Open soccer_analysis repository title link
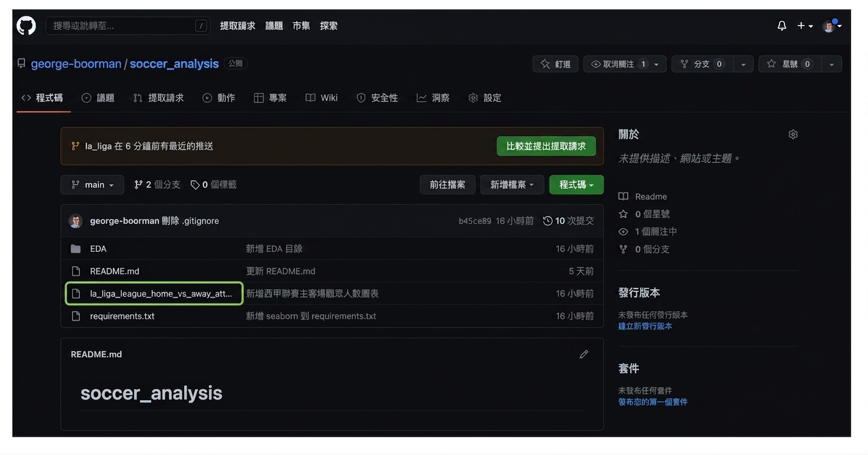868x455 pixels. click(174, 63)
